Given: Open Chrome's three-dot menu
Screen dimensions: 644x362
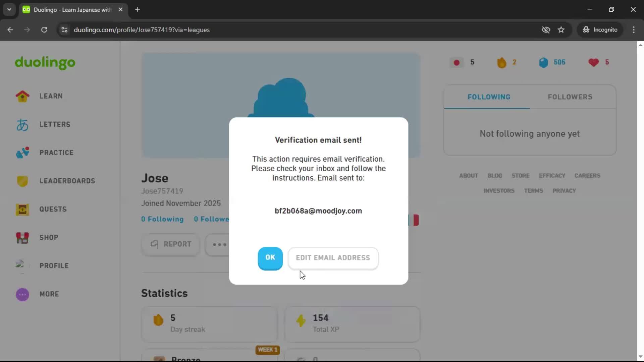Looking at the screenshot, I should [634, 30].
